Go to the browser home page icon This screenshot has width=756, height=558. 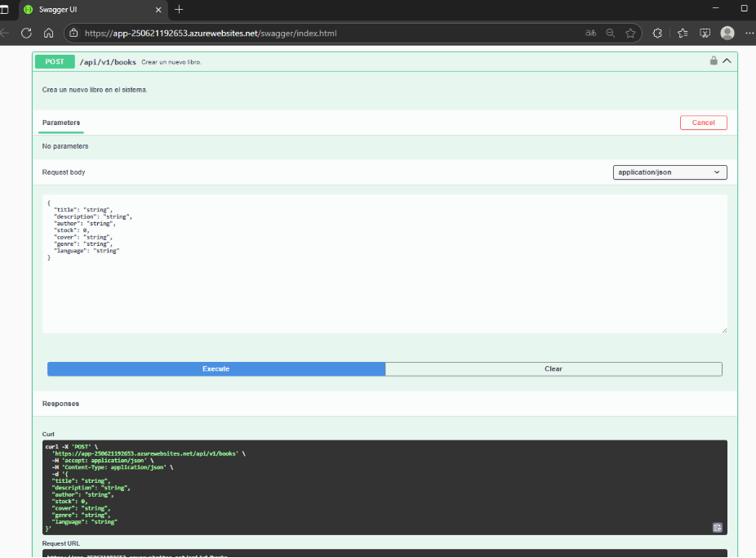(x=49, y=33)
